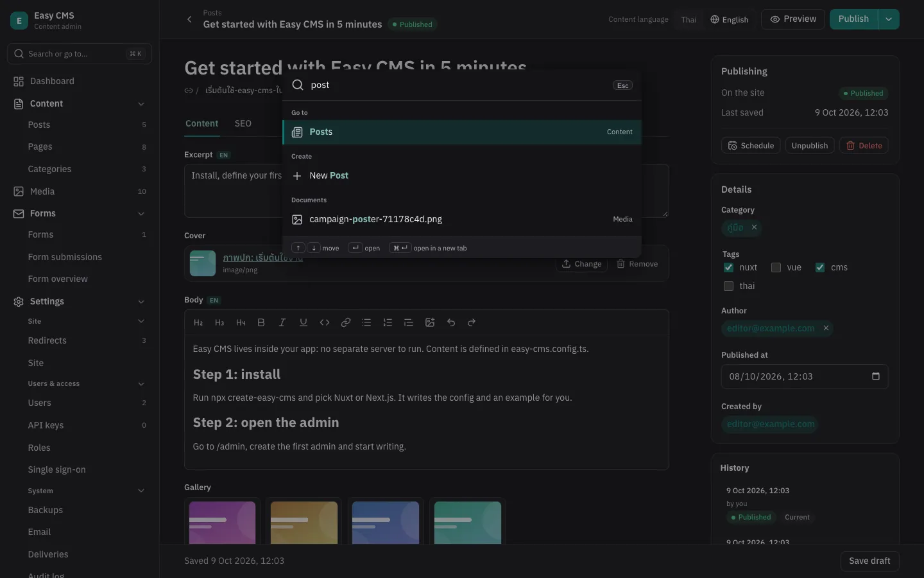The image size is (924, 578).
Task: Choose New Post in command palette
Action: (x=462, y=175)
